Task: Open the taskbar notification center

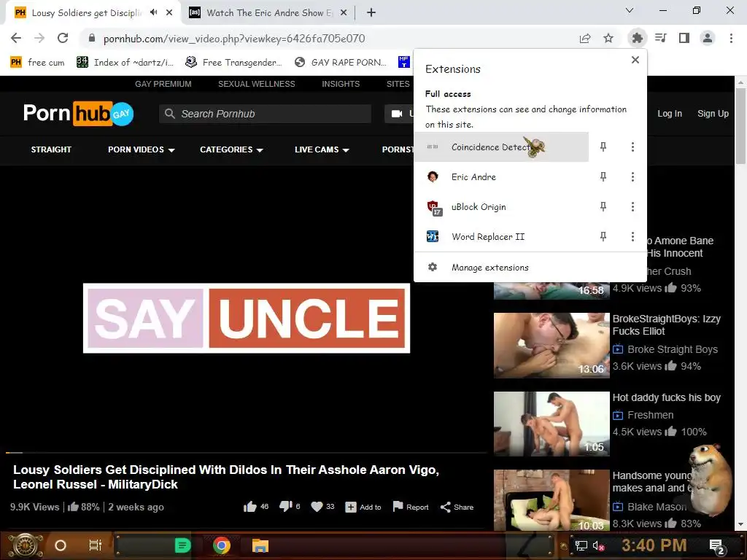Action: pyautogui.click(x=717, y=545)
